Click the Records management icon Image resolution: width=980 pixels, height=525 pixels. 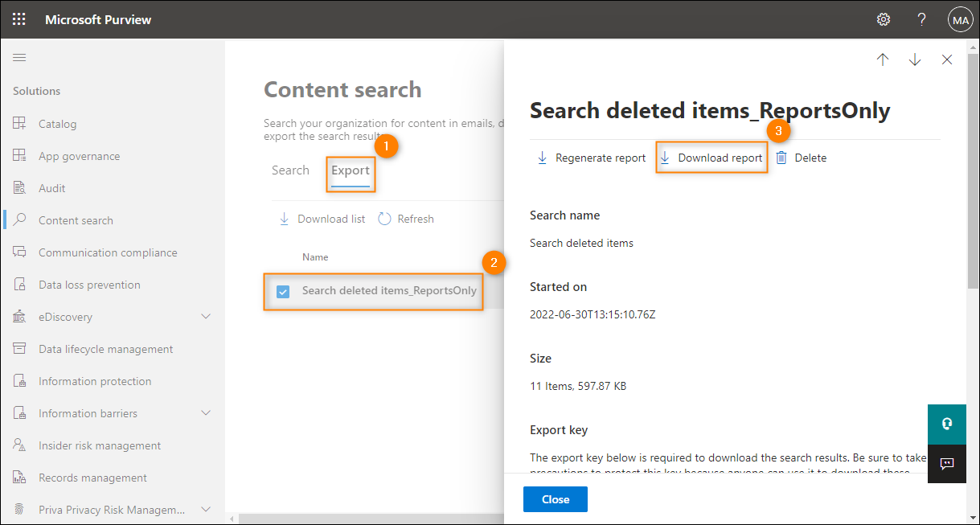pyautogui.click(x=19, y=478)
